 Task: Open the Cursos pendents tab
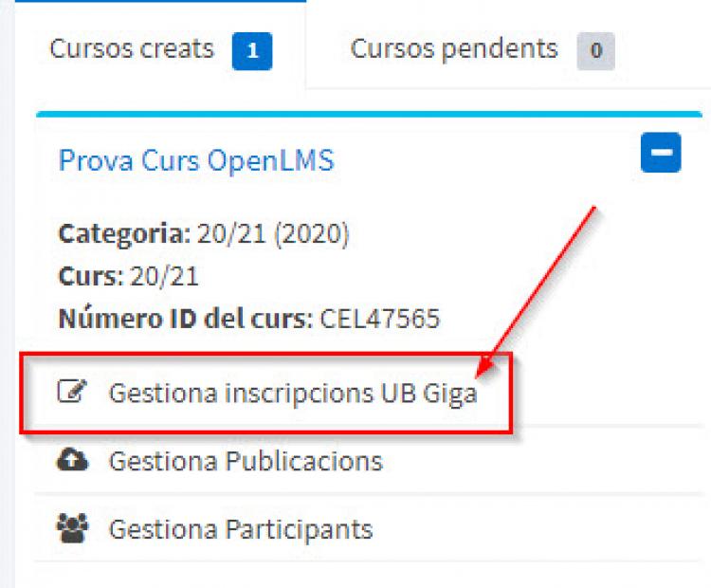(x=454, y=48)
